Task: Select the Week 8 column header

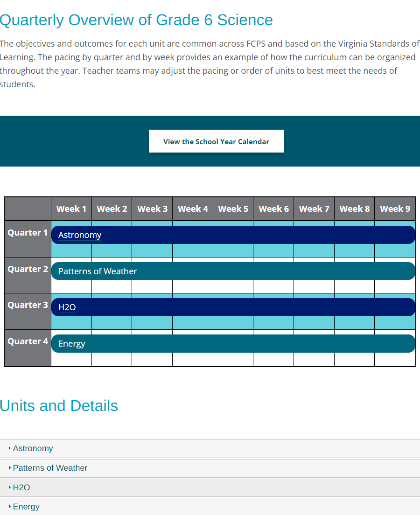Action: click(354, 209)
